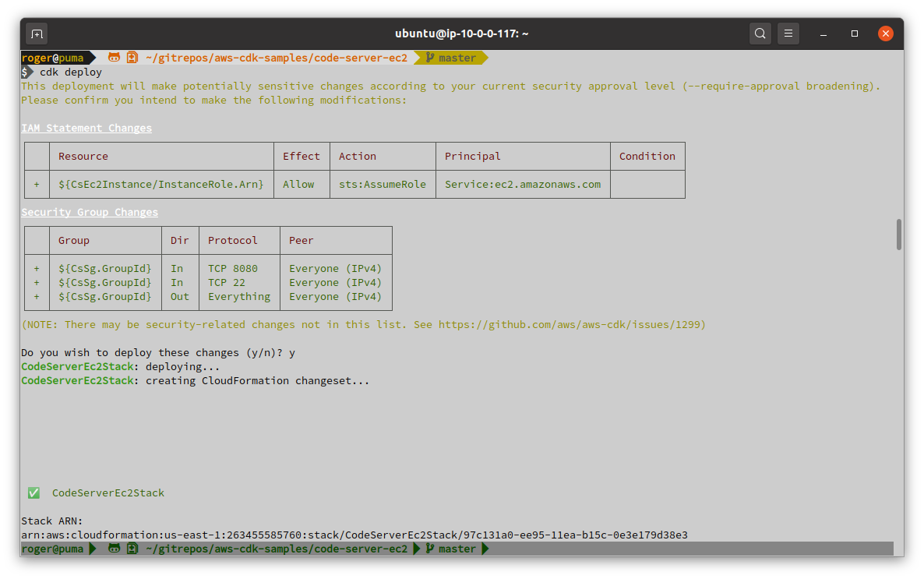Open terminal search
This screenshot has height=579, width=924.
(760, 34)
